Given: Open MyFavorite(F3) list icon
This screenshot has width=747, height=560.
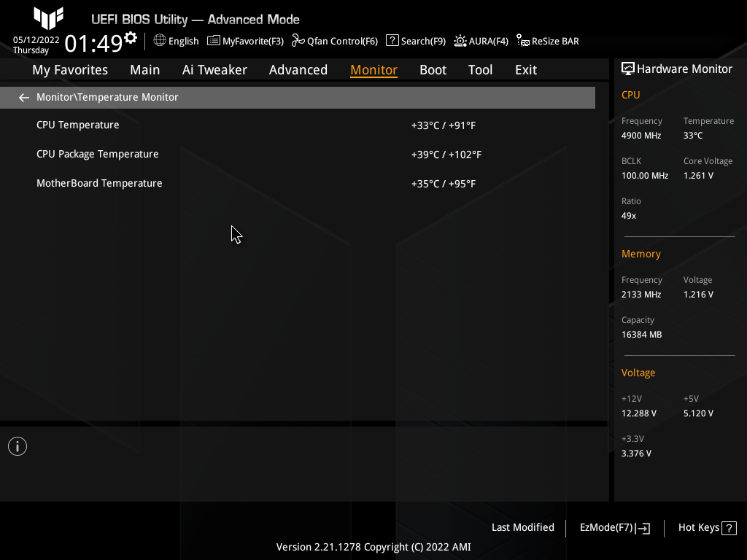Looking at the screenshot, I should (x=214, y=41).
